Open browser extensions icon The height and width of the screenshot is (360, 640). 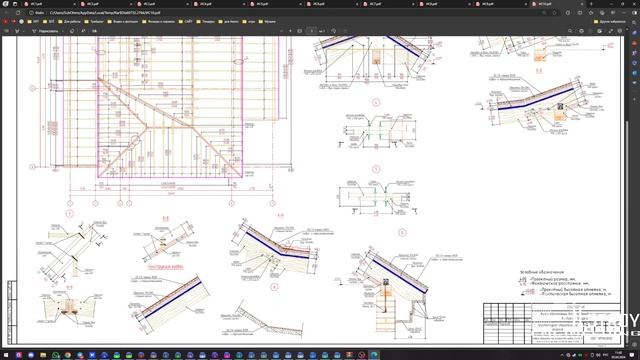click(568, 13)
